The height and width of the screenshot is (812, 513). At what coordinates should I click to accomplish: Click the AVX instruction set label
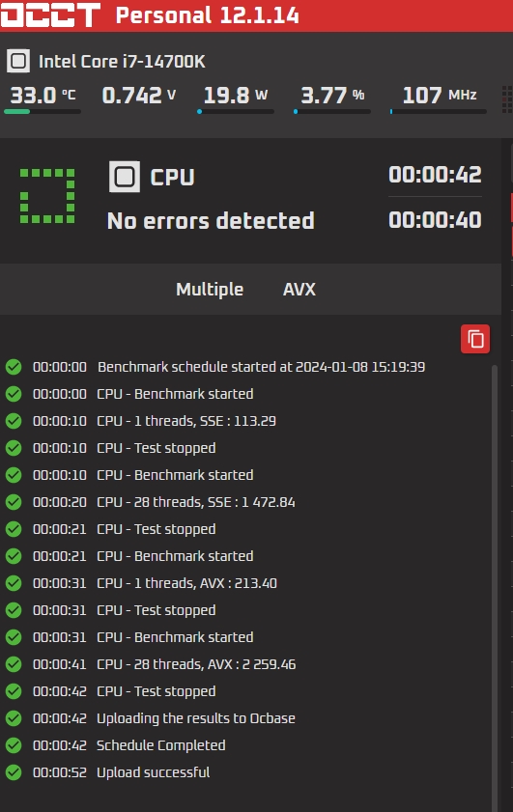pyautogui.click(x=299, y=289)
